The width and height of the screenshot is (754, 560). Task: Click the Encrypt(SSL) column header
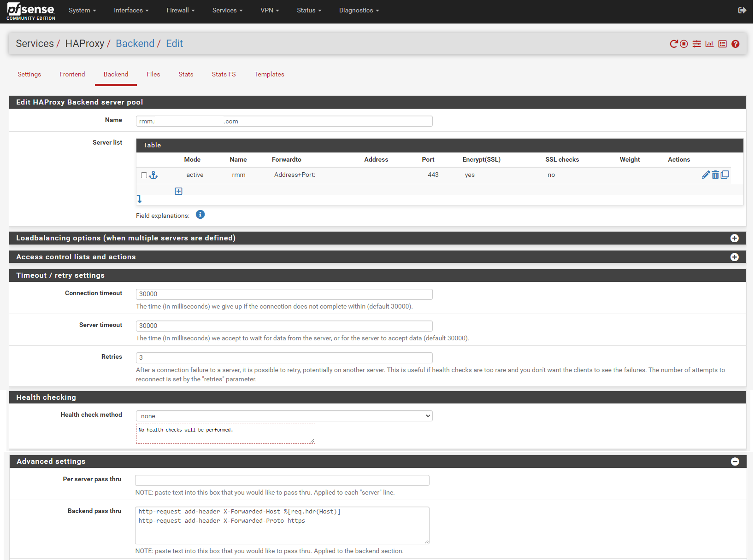(482, 159)
